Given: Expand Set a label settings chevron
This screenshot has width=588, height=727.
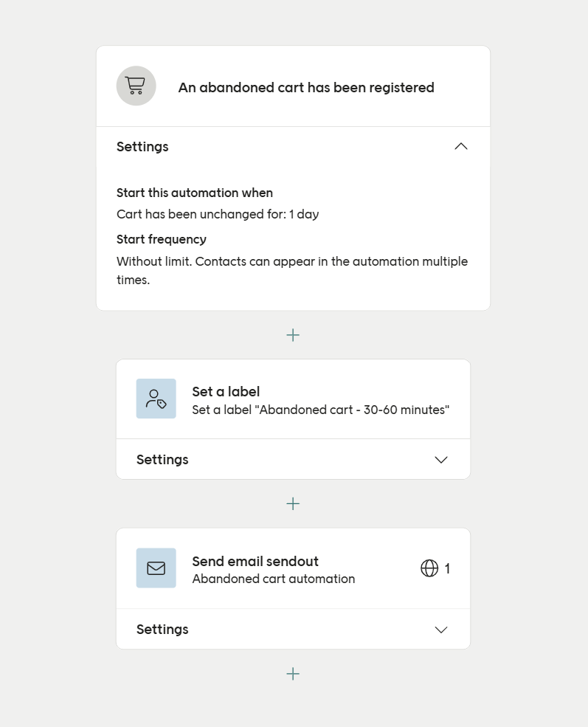Looking at the screenshot, I should 441,460.
